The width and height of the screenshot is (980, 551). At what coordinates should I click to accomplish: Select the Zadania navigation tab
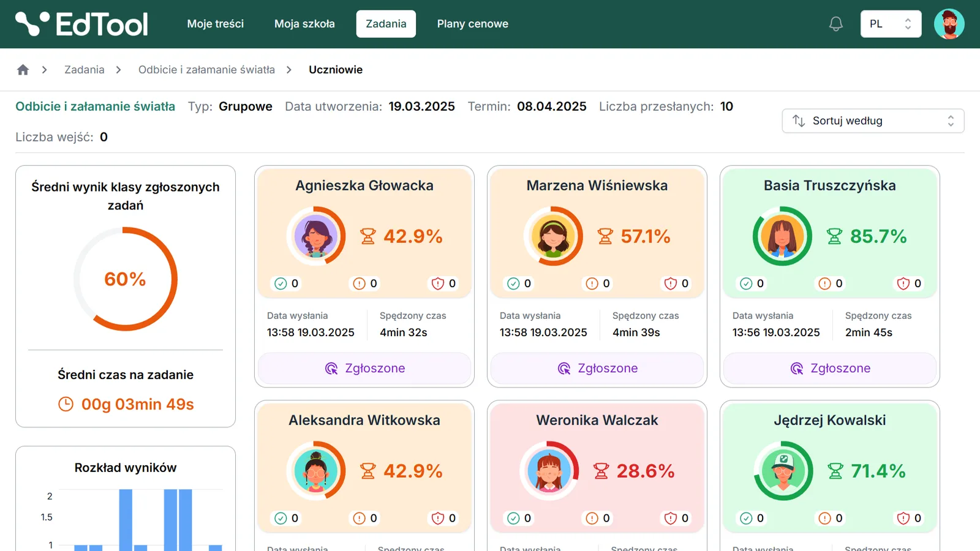pos(386,24)
